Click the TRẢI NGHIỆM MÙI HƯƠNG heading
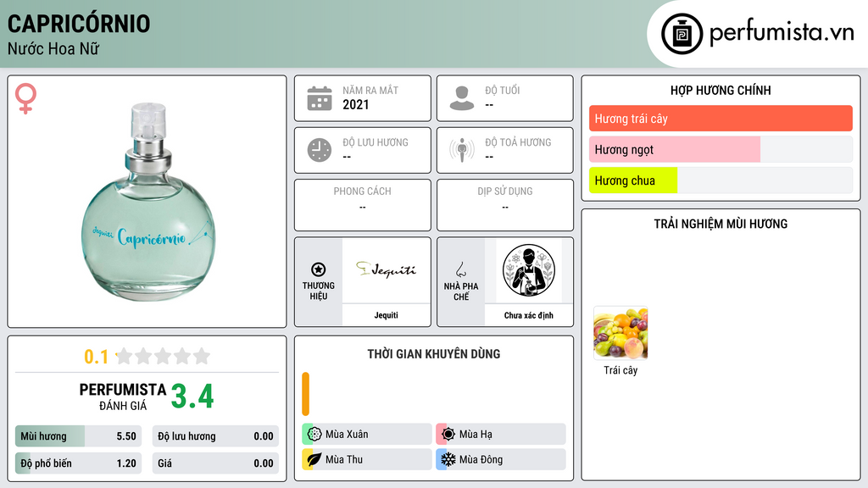 (x=721, y=224)
